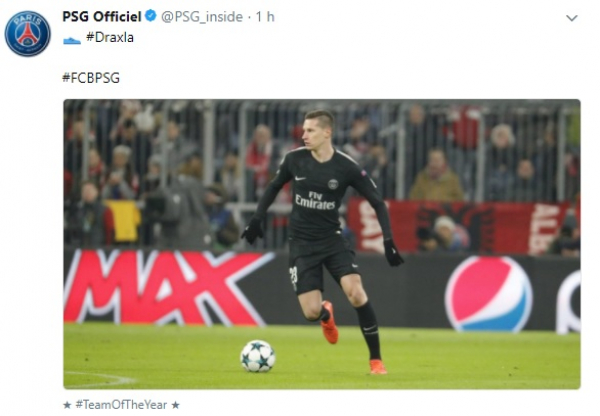
Task: Click the player's black shorts number
Action: pos(293,277)
